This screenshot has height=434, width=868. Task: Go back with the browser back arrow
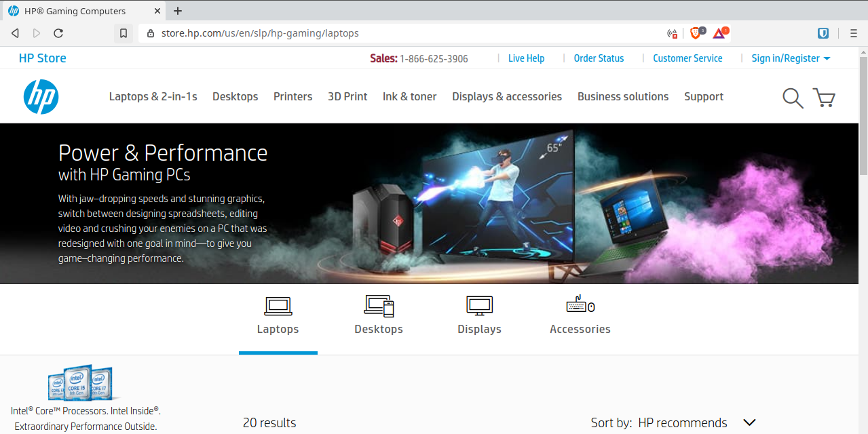pos(15,33)
